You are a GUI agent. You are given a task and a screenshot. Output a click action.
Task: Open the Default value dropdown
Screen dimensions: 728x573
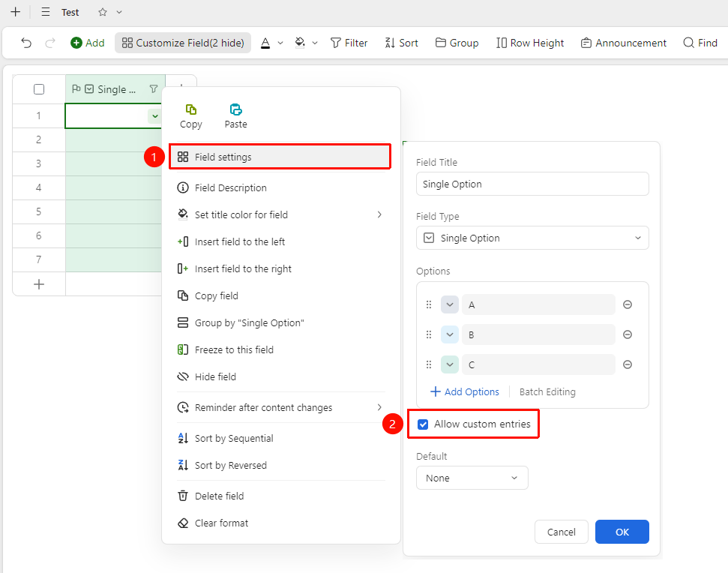(472, 478)
